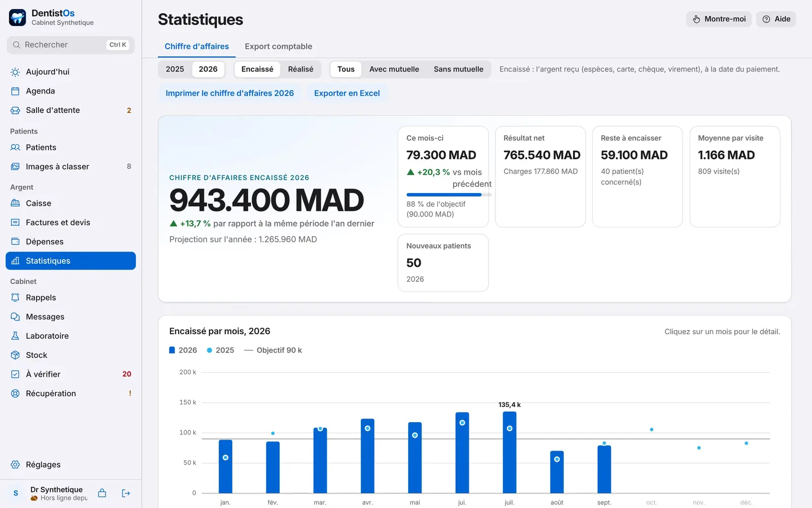Click the Réglages gear icon
Image resolution: width=812 pixels, height=508 pixels.
15,465
